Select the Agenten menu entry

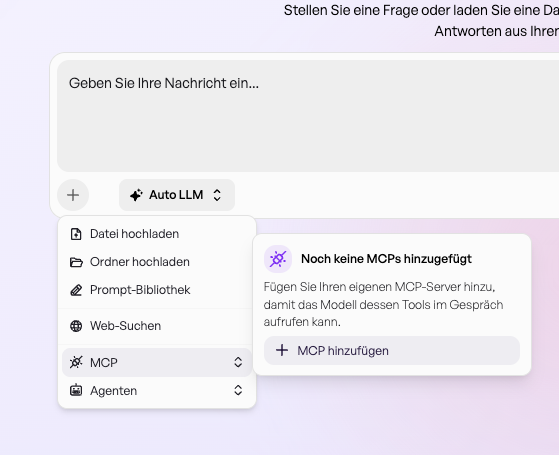tap(157, 390)
